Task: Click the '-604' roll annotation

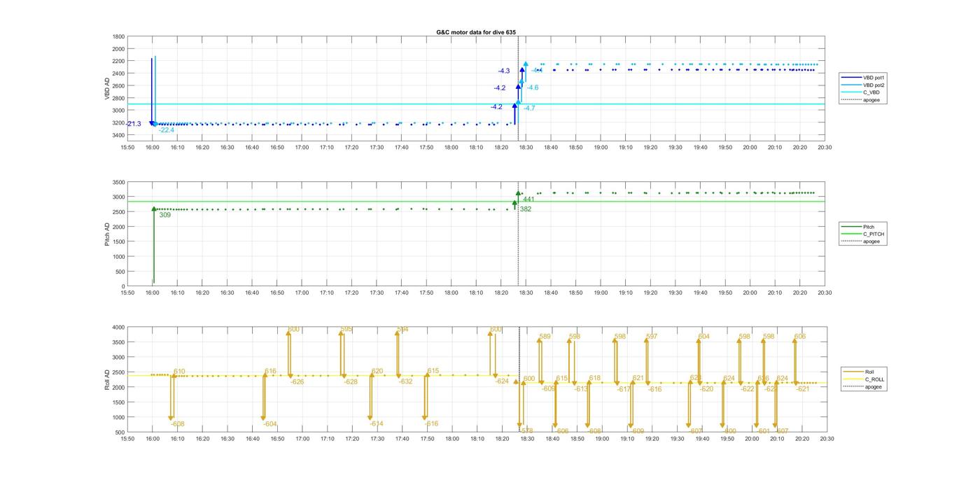Action: tap(270, 424)
